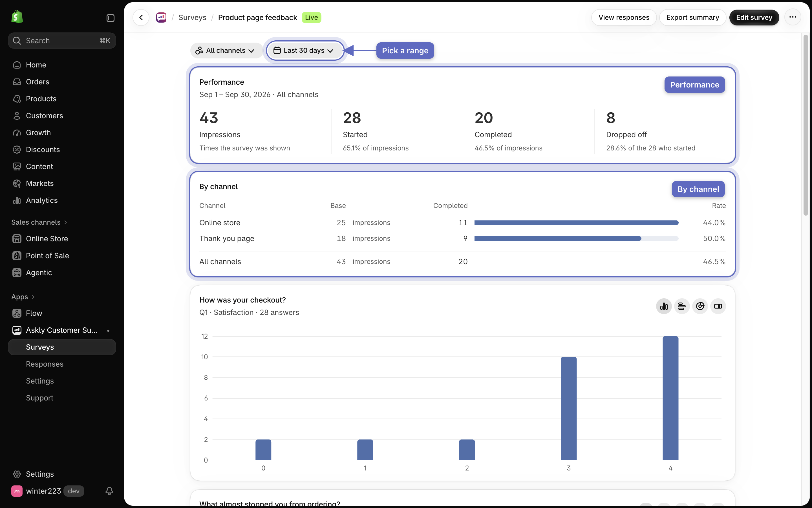Collapse the sidebar panel icon
The width and height of the screenshot is (812, 508).
pos(111,18)
